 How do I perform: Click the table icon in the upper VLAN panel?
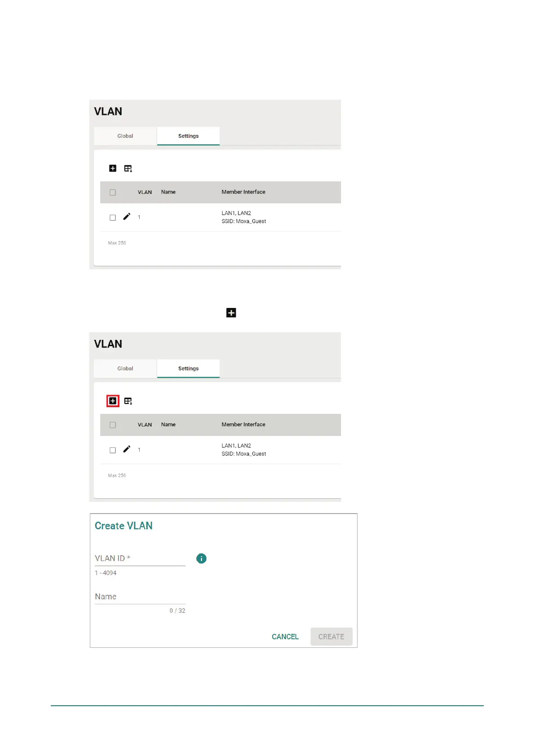point(128,169)
